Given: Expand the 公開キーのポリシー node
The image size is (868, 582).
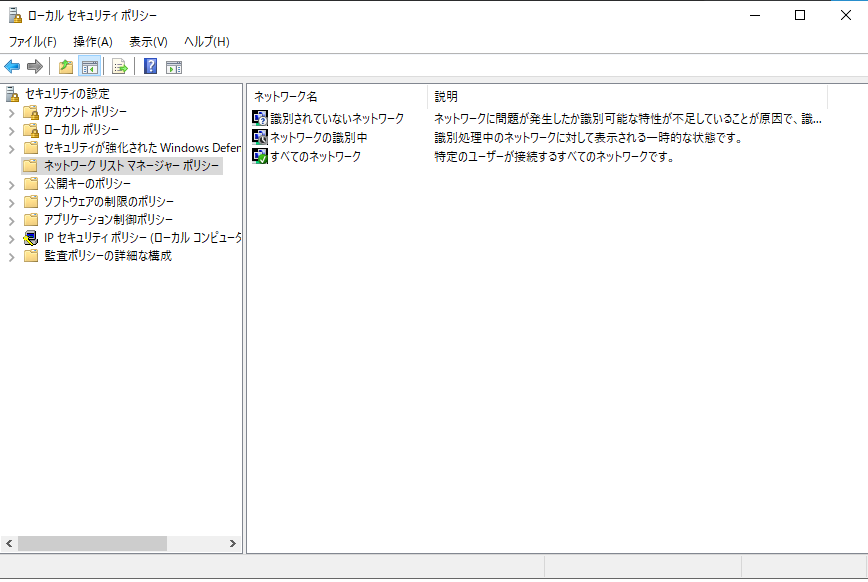Looking at the screenshot, I should coord(11,184).
